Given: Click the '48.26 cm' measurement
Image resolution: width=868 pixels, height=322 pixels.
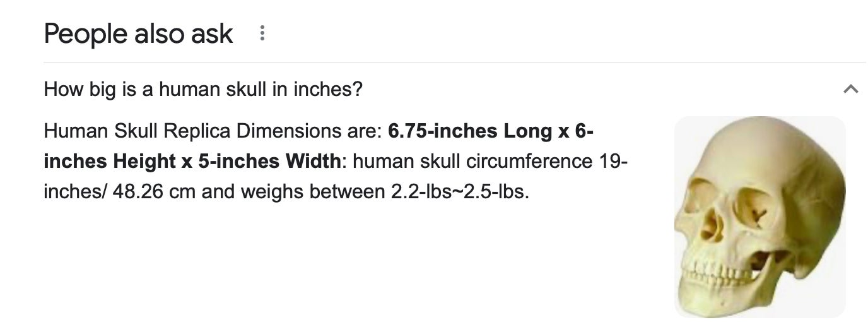Looking at the screenshot, I should (x=155, y=191).
